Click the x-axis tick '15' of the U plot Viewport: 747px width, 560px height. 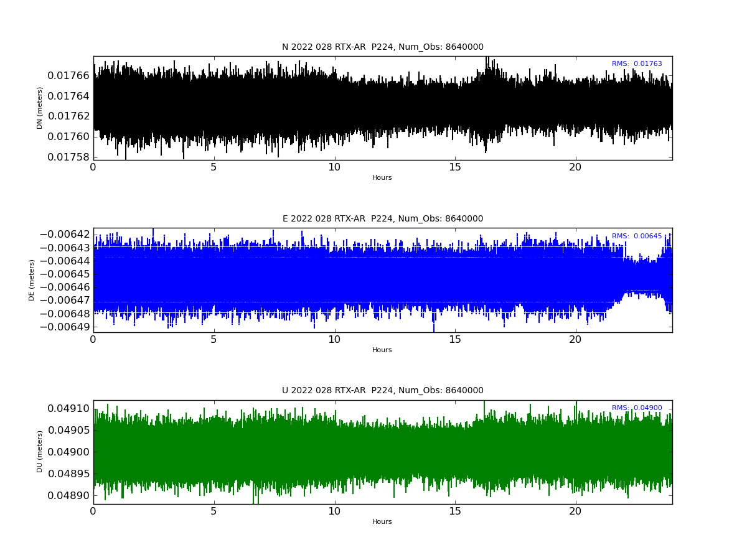coord(455,511)
